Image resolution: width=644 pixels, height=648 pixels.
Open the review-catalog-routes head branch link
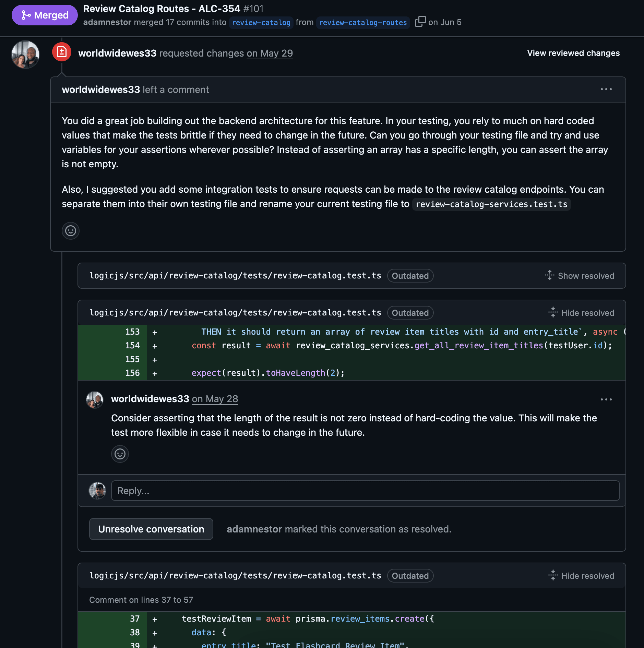[x=363, y=23]
